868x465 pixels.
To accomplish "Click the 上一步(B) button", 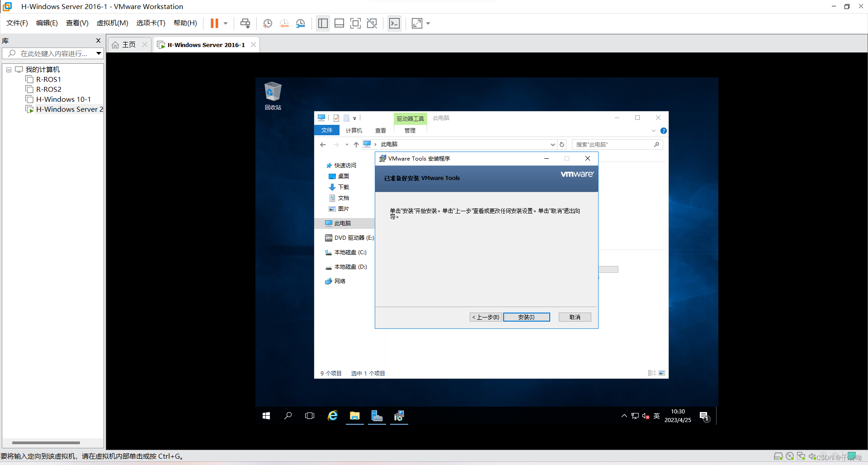I will click(x=486, y=317).
